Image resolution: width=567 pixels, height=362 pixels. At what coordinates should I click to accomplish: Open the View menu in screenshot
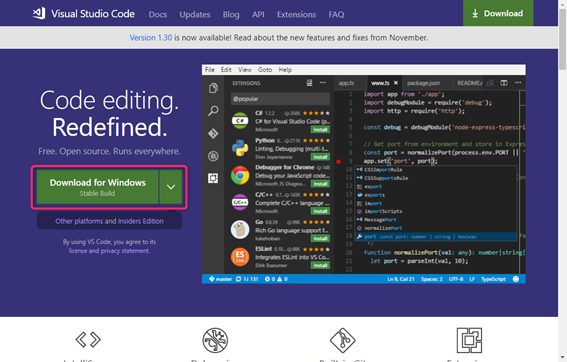tap(244, 70)
